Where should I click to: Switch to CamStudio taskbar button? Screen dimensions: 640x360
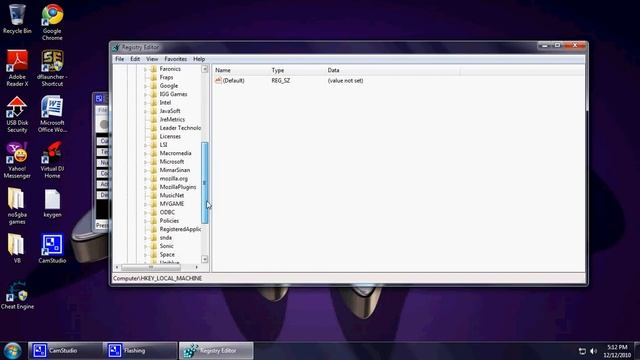click(x=65, y=351)
